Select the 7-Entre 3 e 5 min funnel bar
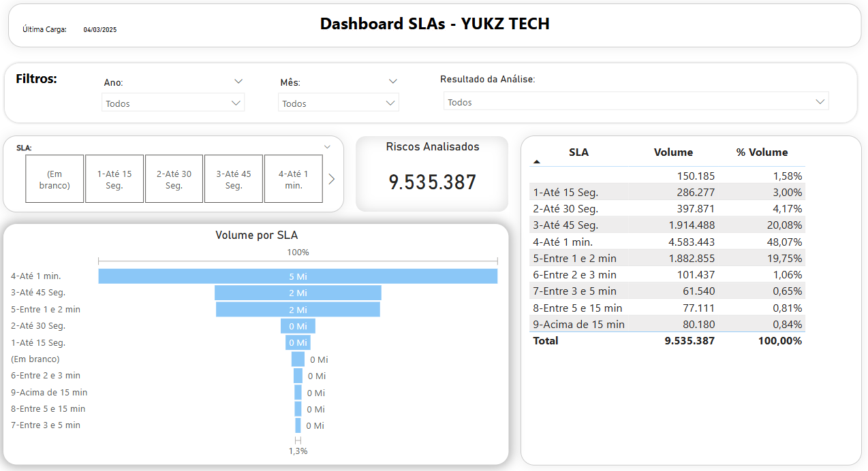The height and width of the screenshot is (471, 868). click(x=298, y=425)
